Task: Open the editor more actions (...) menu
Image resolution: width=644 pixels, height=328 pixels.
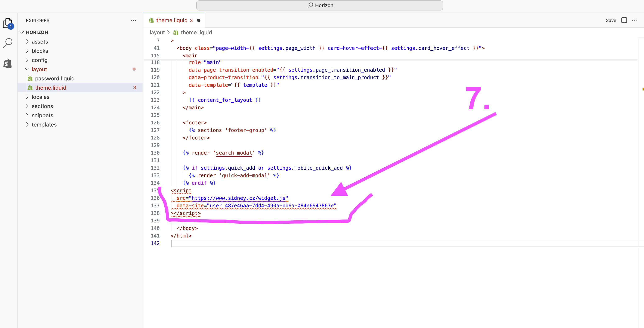Action: tap(635, 20)
